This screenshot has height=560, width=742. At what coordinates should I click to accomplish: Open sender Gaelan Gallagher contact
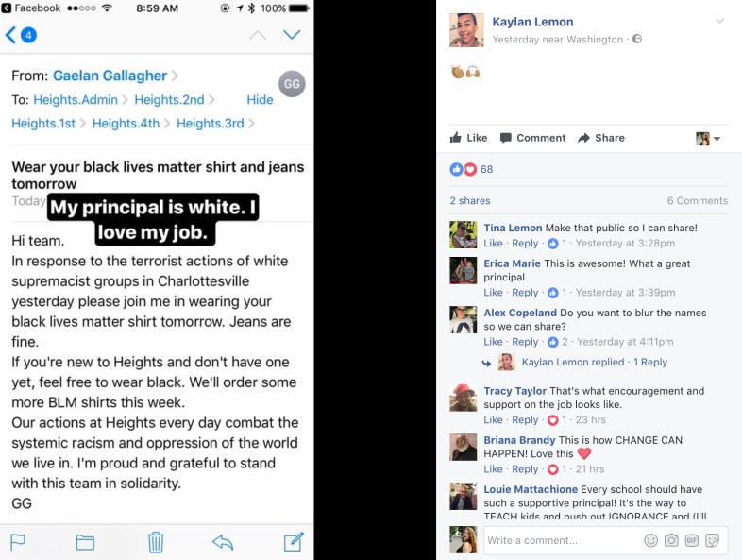(x=110, y=76)
